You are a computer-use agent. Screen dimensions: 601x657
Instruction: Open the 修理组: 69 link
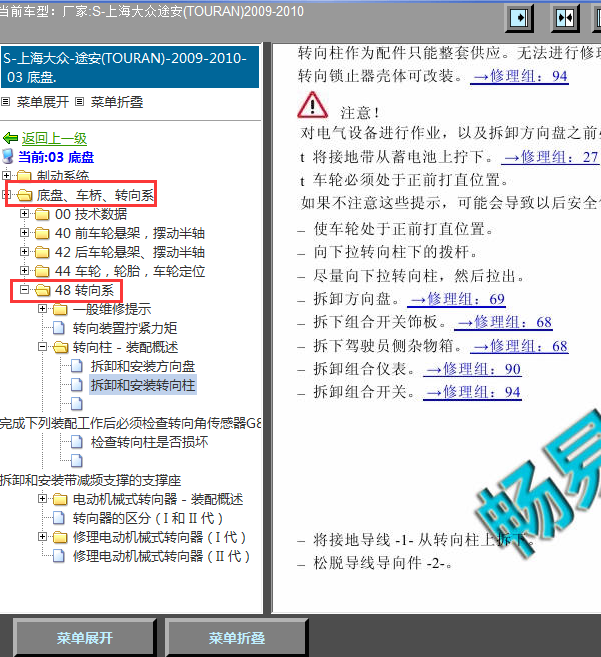[457, 299]
